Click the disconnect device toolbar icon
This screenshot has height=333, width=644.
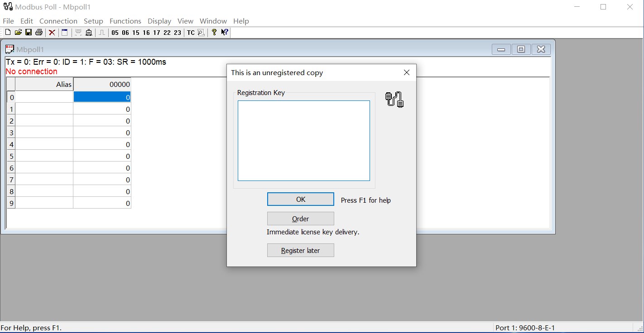pos(89,32)
